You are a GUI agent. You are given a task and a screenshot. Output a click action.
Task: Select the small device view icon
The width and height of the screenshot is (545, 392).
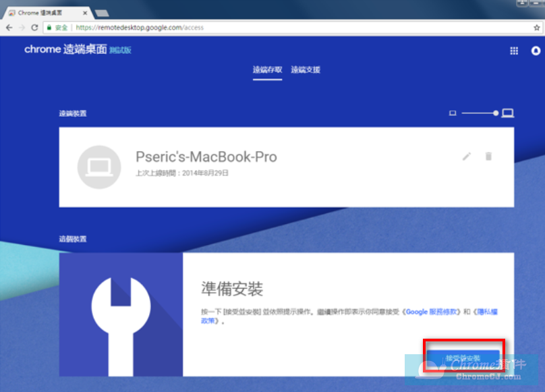click(452, 113)
